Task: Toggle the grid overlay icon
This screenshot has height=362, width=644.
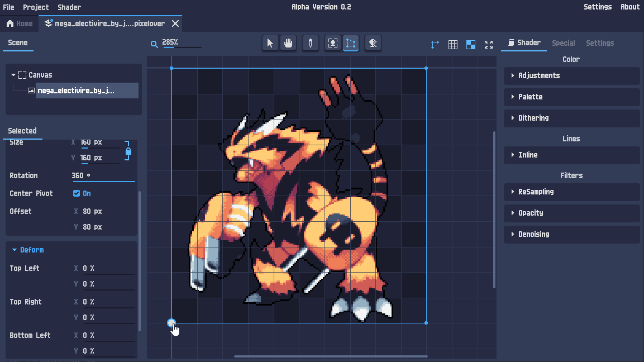Action: pyautogui.click(x=453, y=44)
